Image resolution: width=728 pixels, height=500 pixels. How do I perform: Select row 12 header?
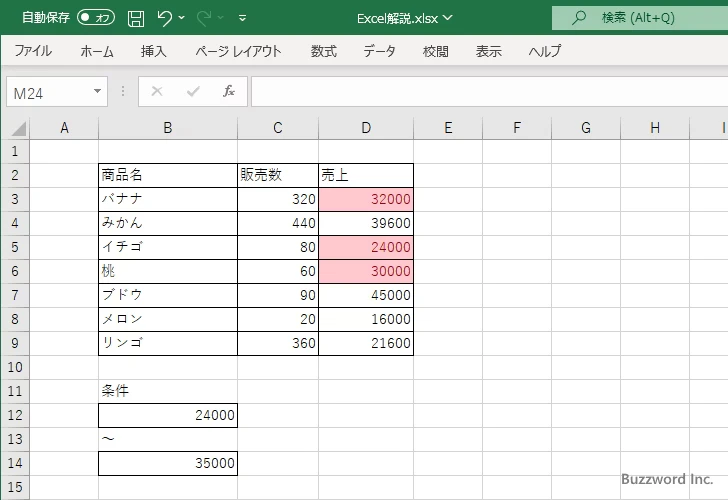(15, 415)
